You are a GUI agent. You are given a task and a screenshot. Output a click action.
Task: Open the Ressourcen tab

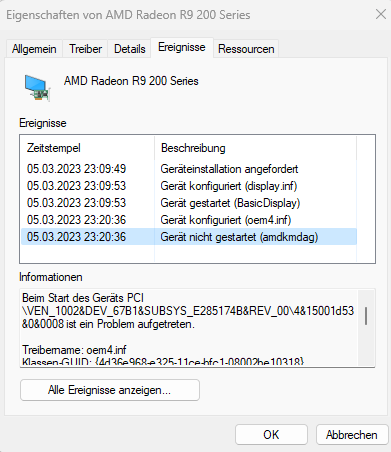click(x=246, y=49)
